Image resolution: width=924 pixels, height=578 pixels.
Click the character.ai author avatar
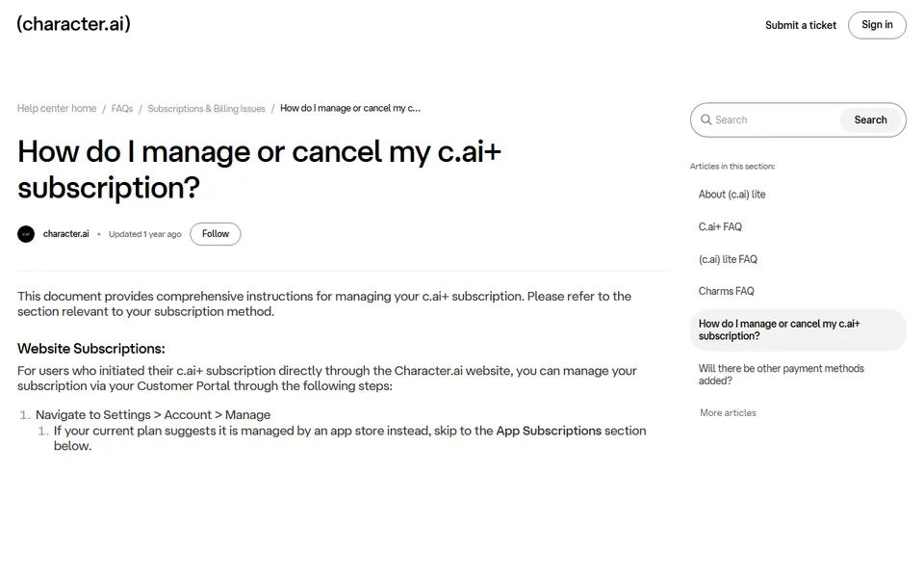26,234
